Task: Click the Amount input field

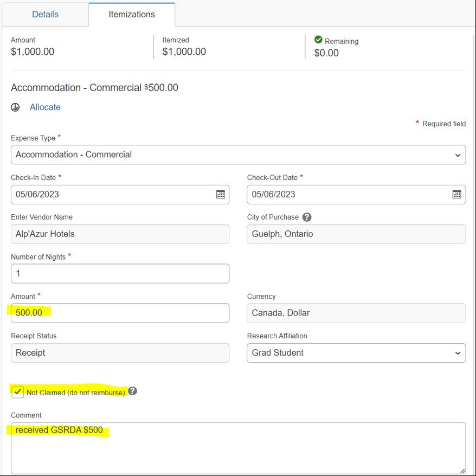Action: coord(120,313)
